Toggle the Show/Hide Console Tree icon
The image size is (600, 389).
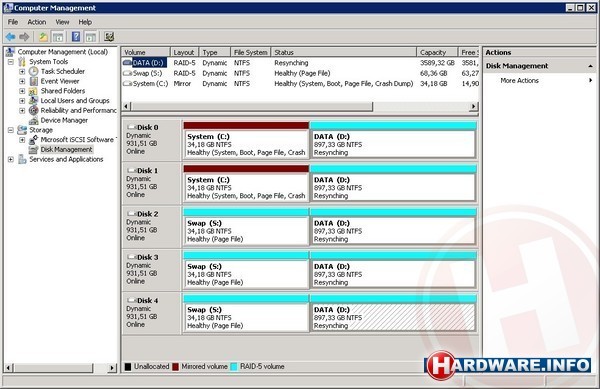tap(58, 37)
